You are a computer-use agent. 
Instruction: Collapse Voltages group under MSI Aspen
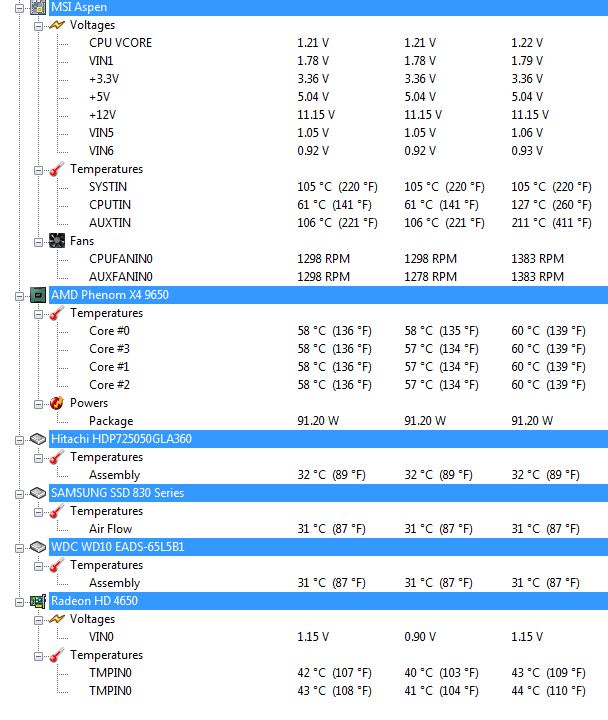[x=39, y=26]
